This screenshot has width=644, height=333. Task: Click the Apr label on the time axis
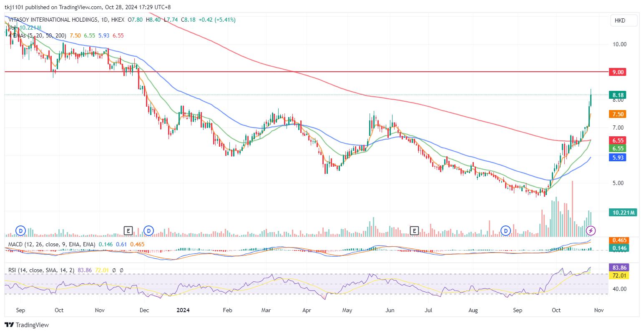click(307, 310)
